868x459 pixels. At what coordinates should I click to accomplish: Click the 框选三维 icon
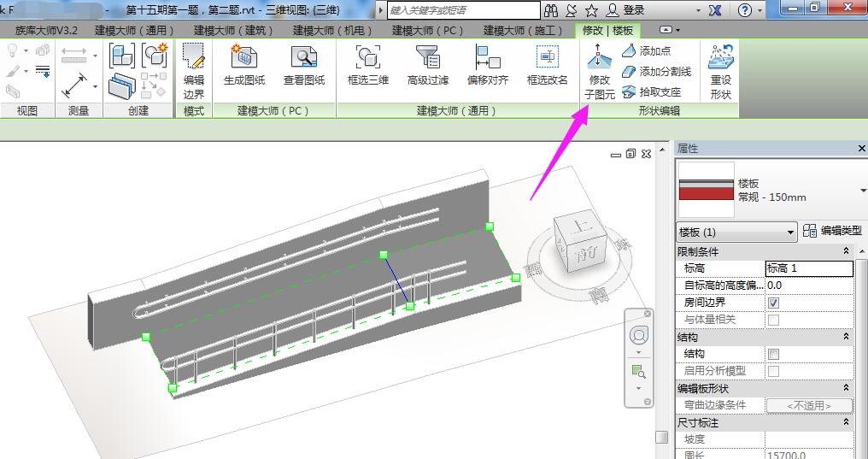tap(368, 59)
